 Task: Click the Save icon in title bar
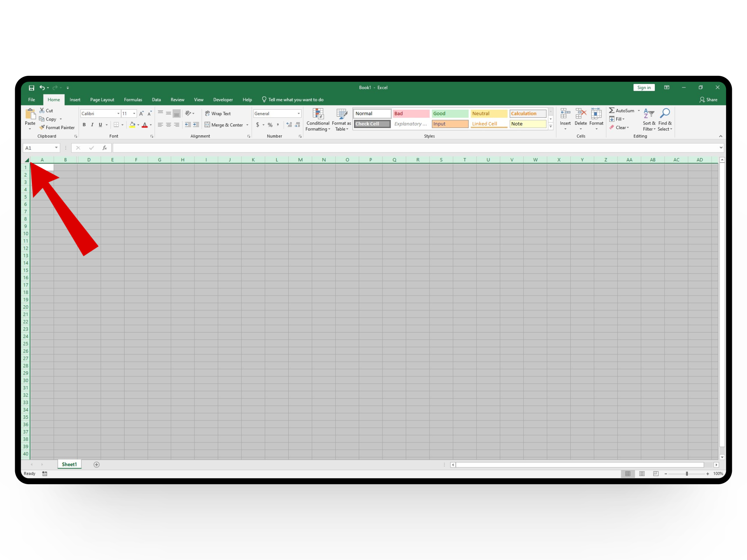pyautogui.click(x=32, y=88)
